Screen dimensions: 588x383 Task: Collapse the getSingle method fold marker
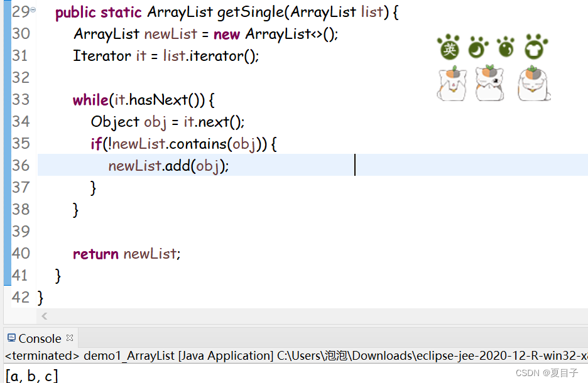pos(33,10)
